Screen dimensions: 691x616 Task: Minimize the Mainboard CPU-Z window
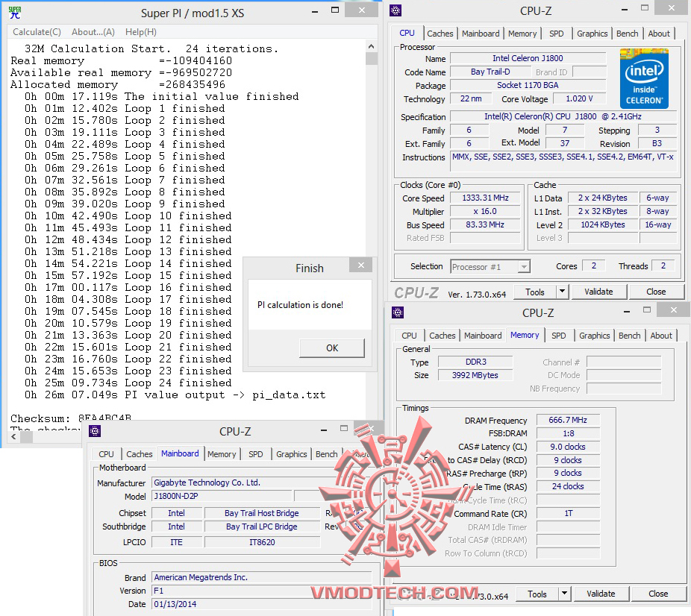323,430
